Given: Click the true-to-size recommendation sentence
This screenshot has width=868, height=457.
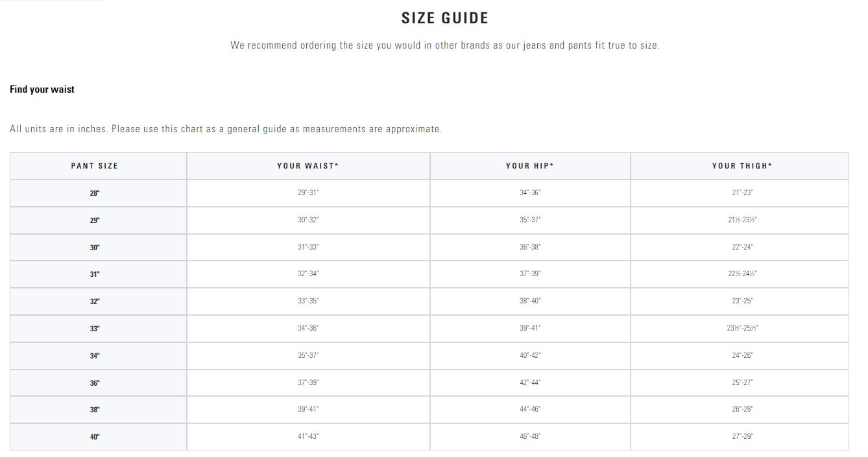Looking at the screenshot, I should tap(444, 45).
